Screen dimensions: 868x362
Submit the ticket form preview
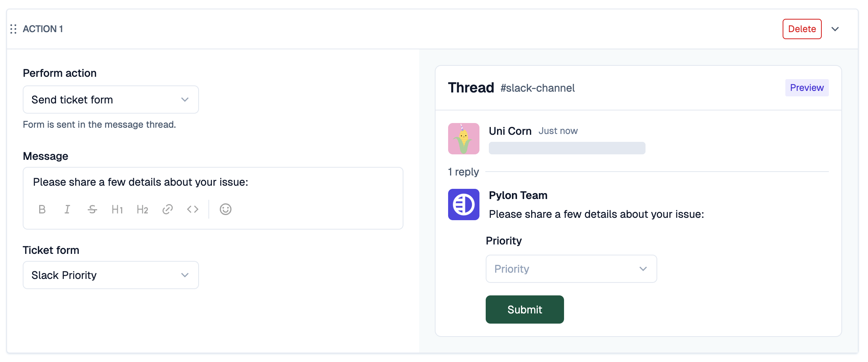[x=525, y=310]
